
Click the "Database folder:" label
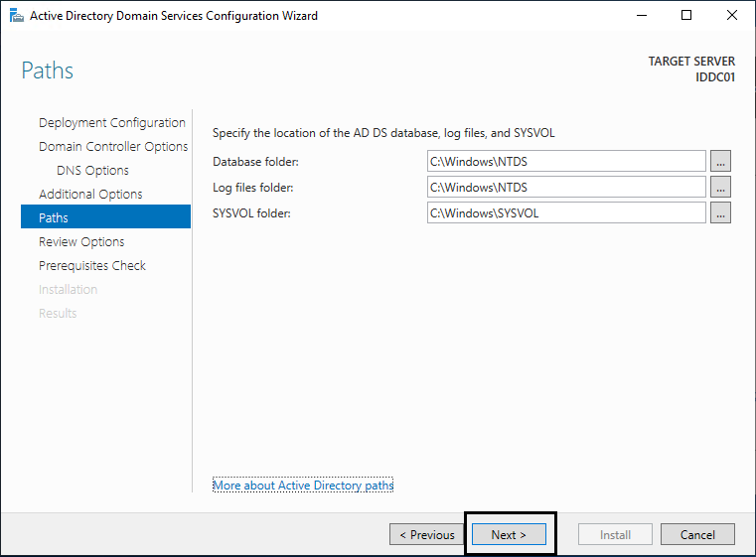[255, 162]
